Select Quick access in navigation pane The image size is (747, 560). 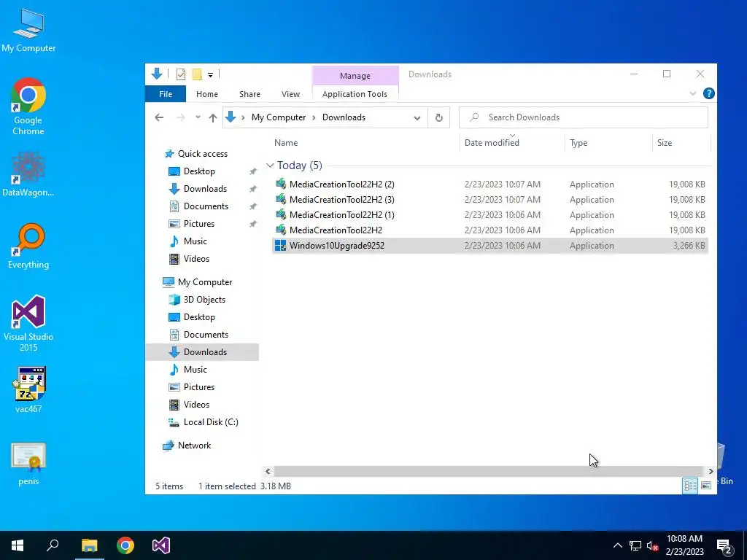coord(196,154)
